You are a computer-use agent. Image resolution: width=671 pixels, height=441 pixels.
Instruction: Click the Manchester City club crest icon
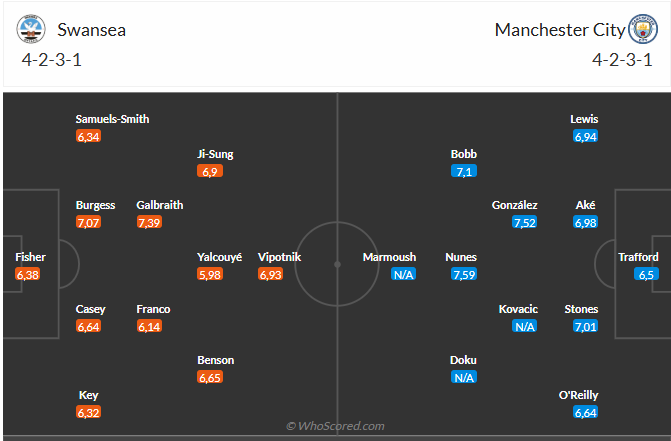pyautogui.click(x=641, y=29)
